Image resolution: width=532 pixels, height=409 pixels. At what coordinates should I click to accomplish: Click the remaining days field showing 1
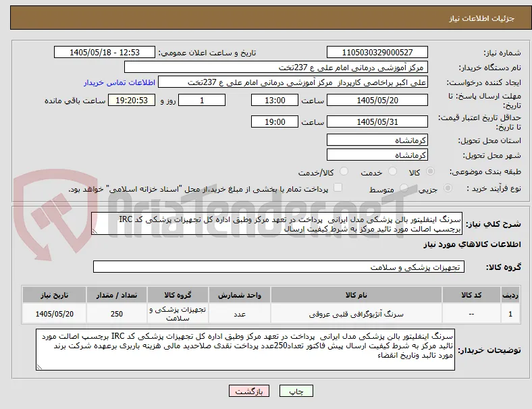pos(202,101)
